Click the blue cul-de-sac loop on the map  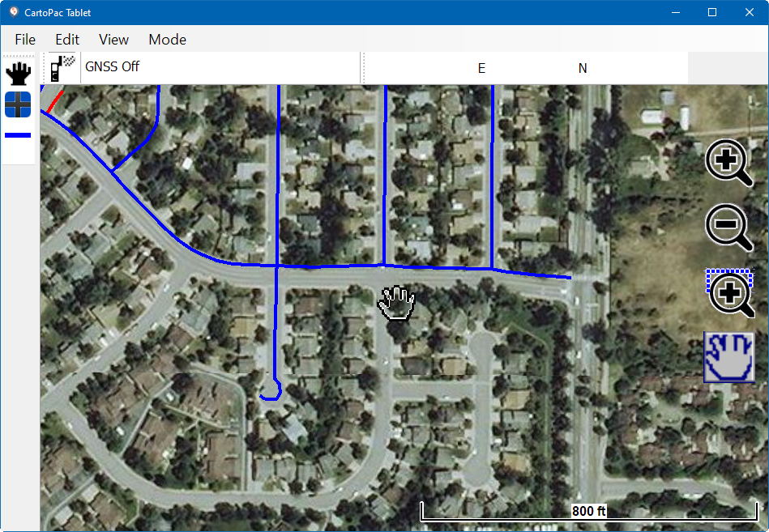point(271,391)
